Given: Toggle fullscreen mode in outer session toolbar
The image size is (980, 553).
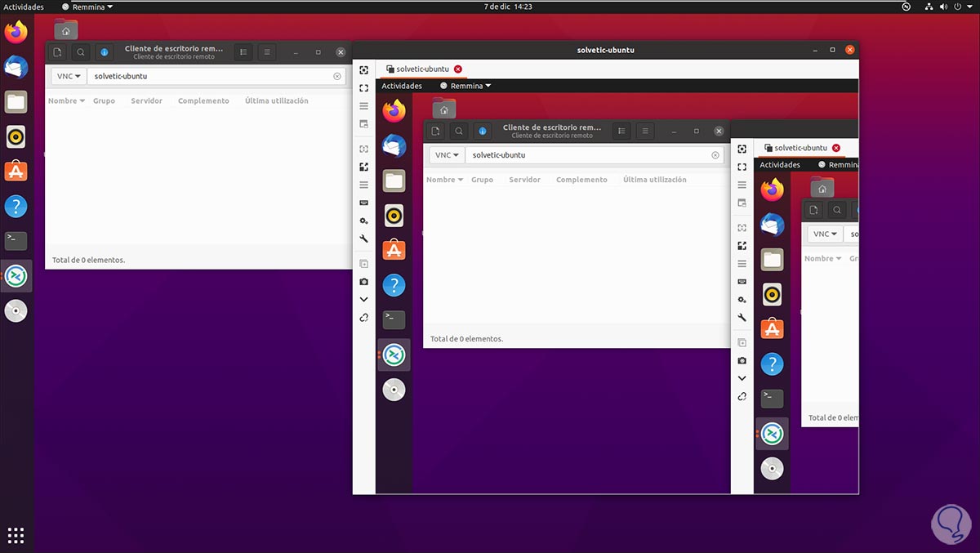Looking at the screenshot, I should point(363,87).
